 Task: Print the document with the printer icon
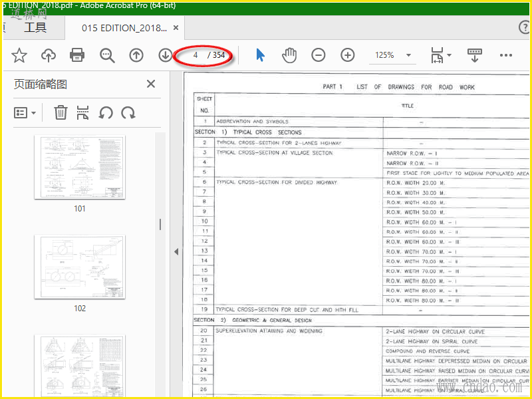77,55
